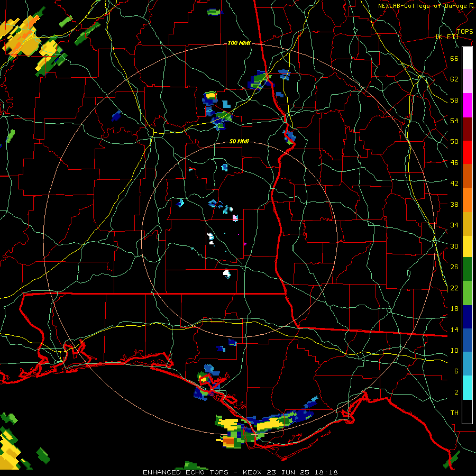Image resolution: width=476 pixels, height=476 pixels.
Task: Click the '26' scale label
Action: point(454,267)
